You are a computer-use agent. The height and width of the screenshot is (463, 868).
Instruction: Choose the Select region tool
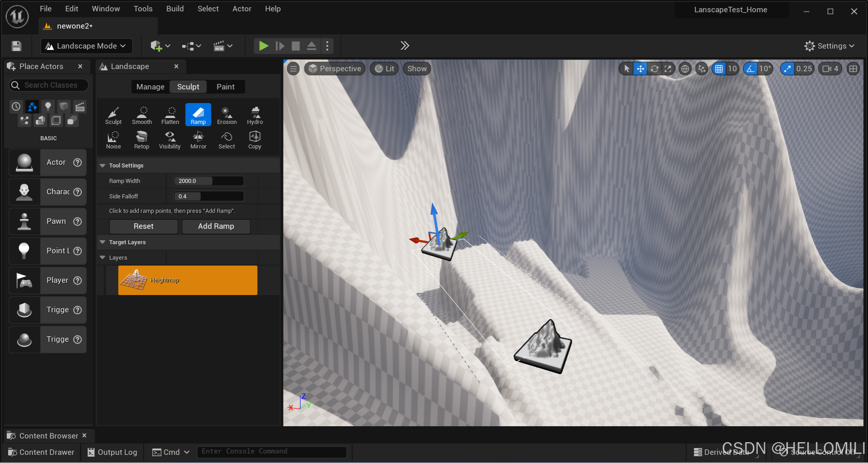227,140
